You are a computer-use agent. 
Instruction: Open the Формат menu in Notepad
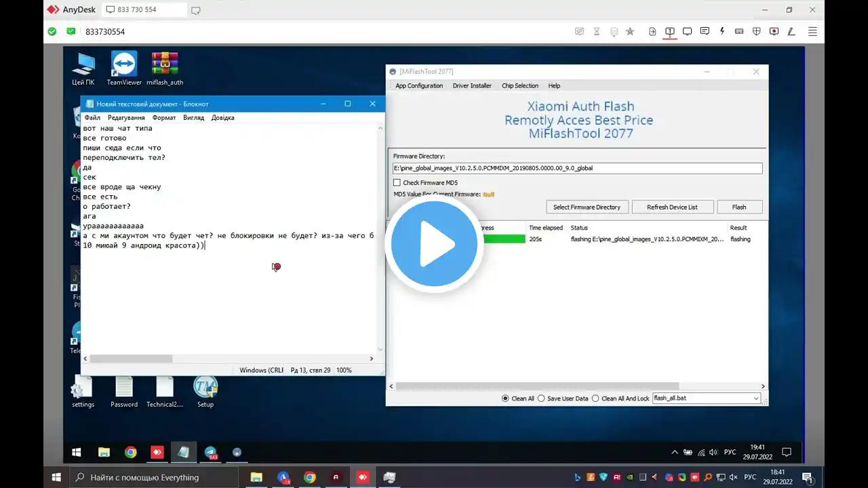[164, 117]
